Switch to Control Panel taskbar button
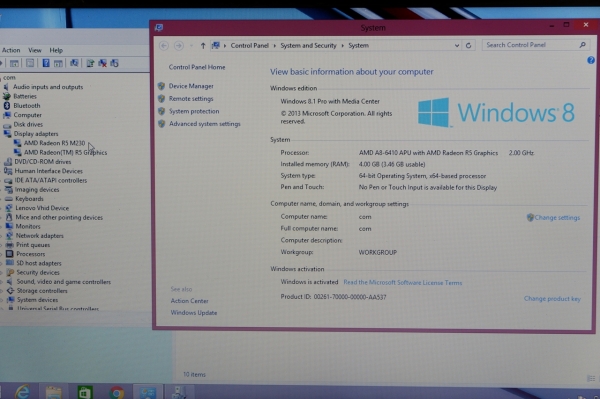The width and height of the screenshot is (600, 399). [x=147, y=392]
